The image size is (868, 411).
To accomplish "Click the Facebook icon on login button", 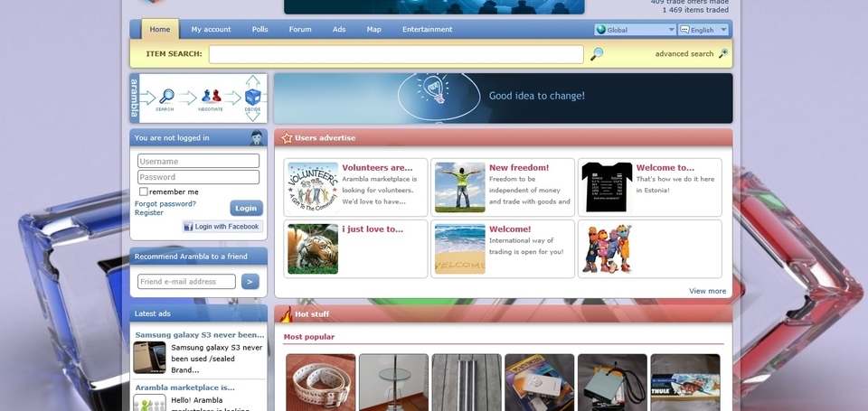I will point(188,226).
